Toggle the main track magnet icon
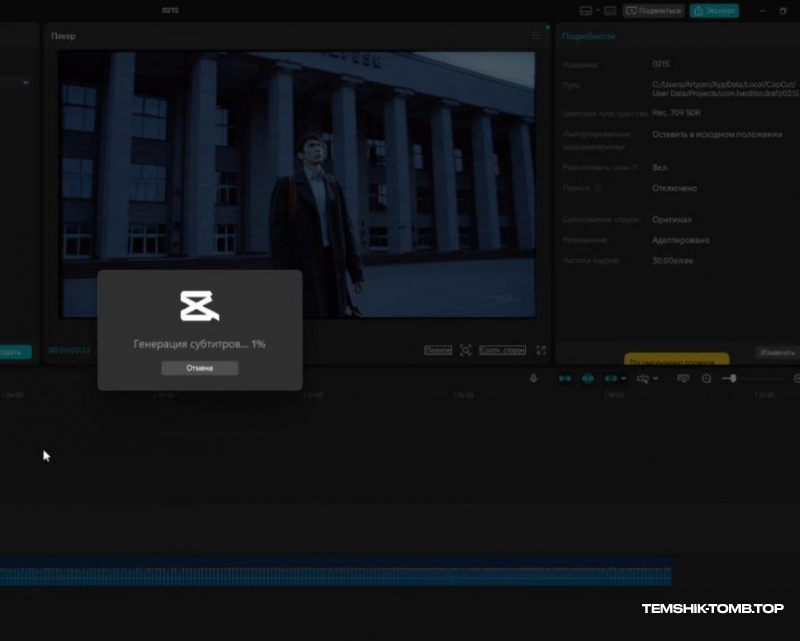 [565, 379]
